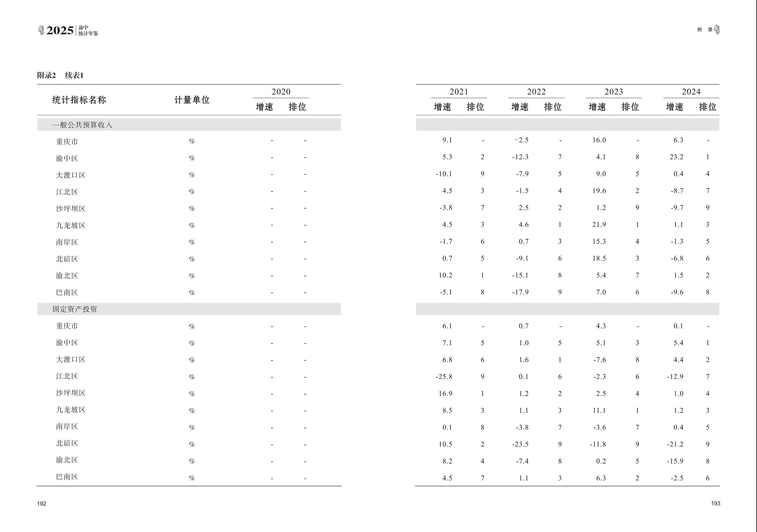Click page number 193
The image size is (757, 532).
(715, 503)
